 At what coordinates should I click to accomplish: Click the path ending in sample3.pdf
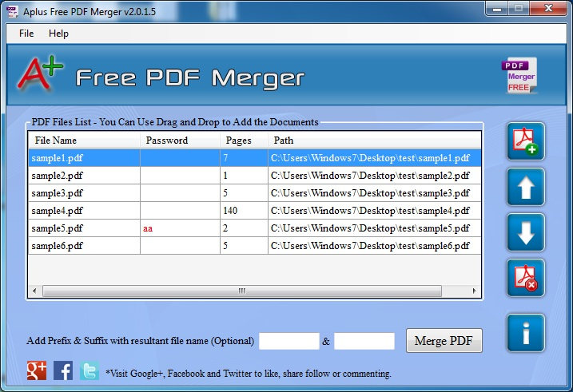coord(370,193)
